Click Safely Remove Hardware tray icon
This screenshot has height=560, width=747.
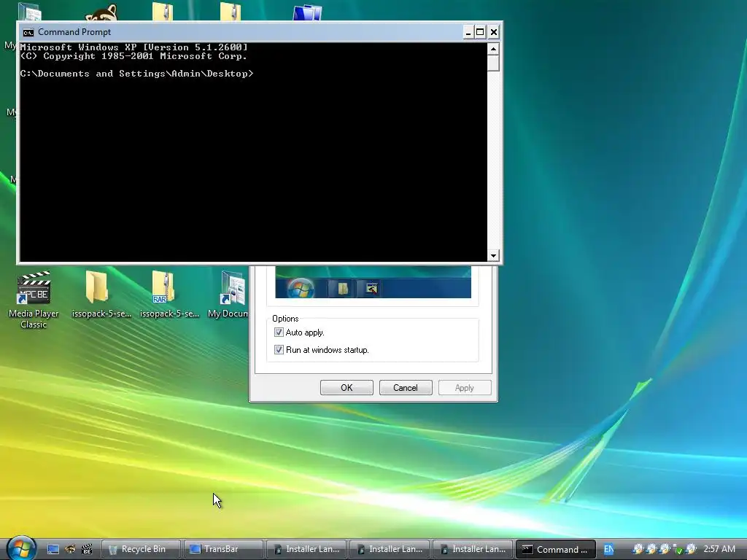tap(678, 550)
